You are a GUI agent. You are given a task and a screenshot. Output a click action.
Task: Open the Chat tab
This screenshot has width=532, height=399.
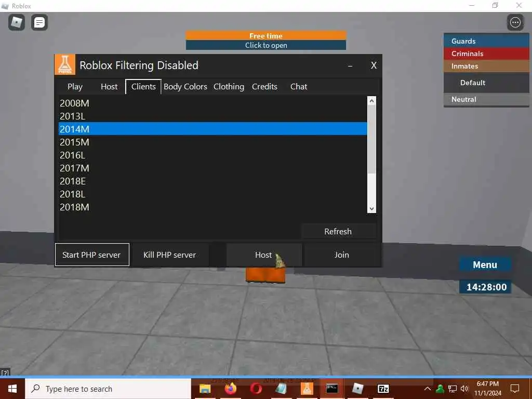[x=299, y=87]
